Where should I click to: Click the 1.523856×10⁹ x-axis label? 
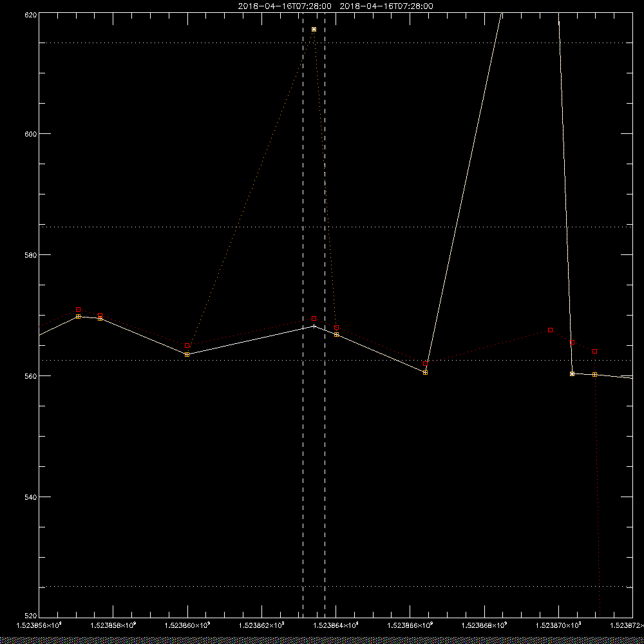(39, 625)
